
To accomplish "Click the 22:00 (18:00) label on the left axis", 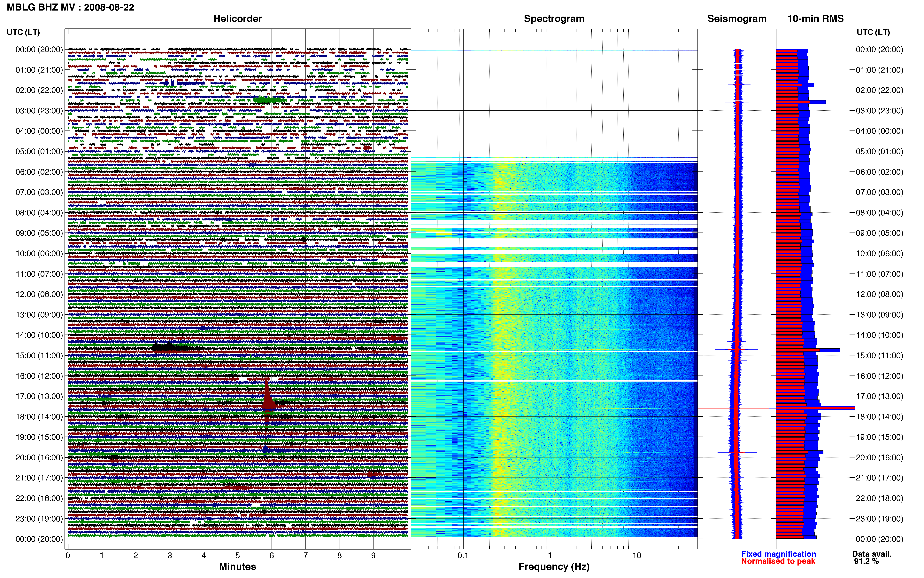I will click(39, 498).
